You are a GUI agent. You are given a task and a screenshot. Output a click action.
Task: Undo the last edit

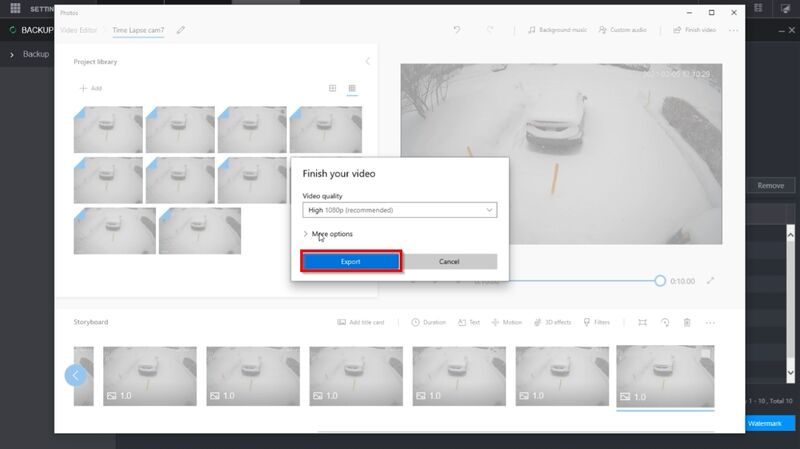pyautogui.click(x=457, y=30)
